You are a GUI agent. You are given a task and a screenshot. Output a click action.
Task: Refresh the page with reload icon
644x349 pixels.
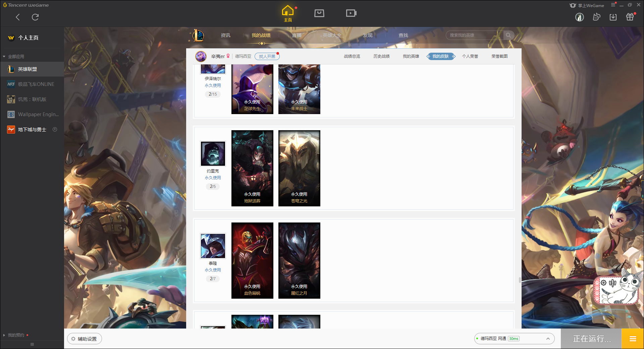(x=35, y=17)
